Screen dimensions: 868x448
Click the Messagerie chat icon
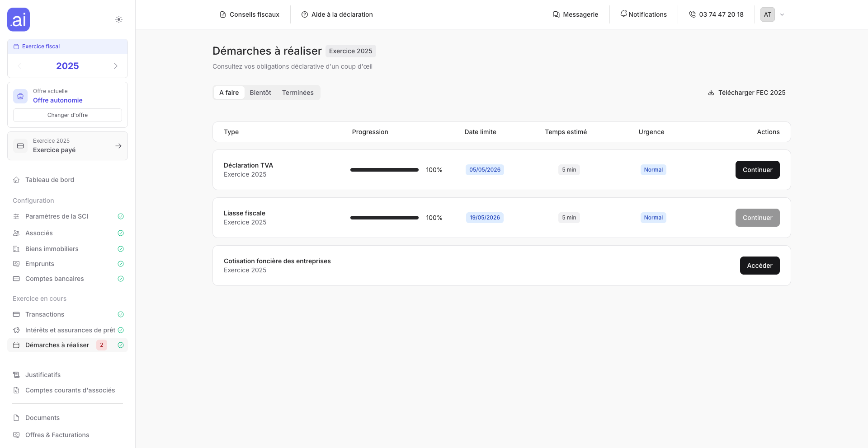click(556, 14)
